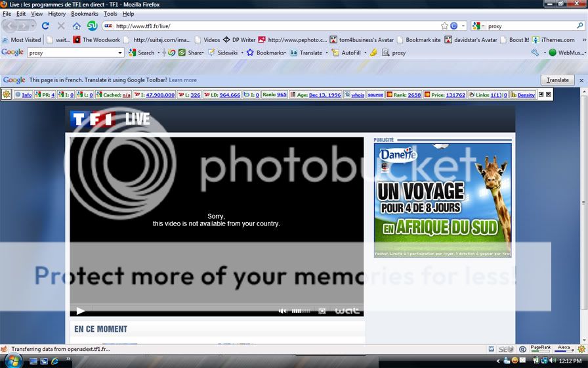Viewport: 588px width, 368px height.
Task: Follow the Learn more link
Action: point(182,80)
